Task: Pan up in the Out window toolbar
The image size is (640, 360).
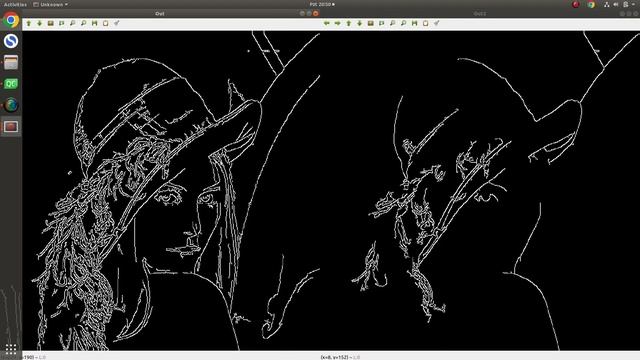Action: tap(29, 23)
